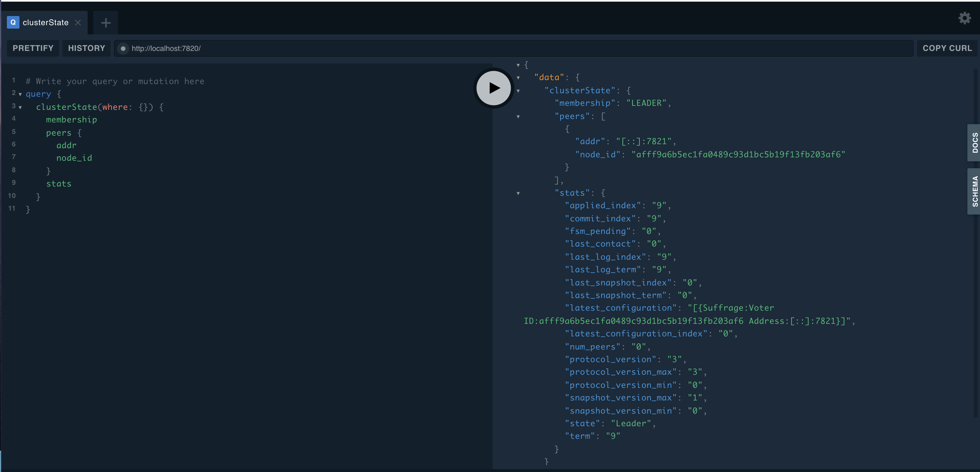Collapse the "data" response node

pos(518,78)
